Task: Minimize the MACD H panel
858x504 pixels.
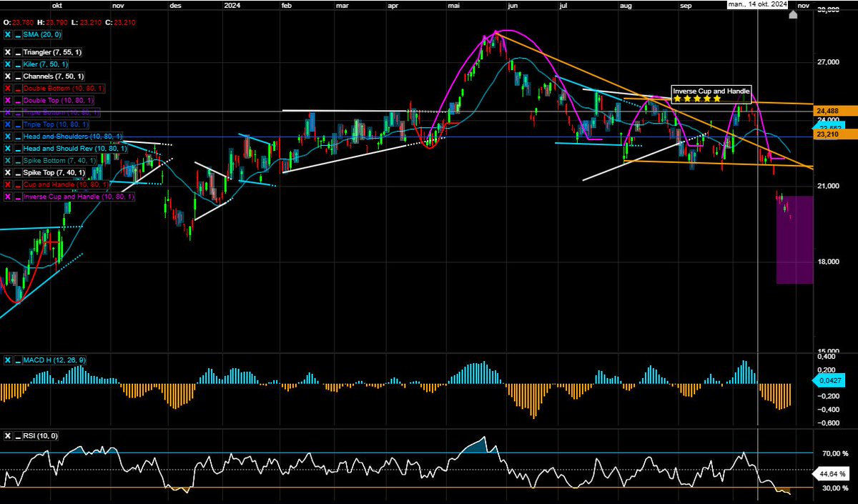Action: [x=18, y=360]
